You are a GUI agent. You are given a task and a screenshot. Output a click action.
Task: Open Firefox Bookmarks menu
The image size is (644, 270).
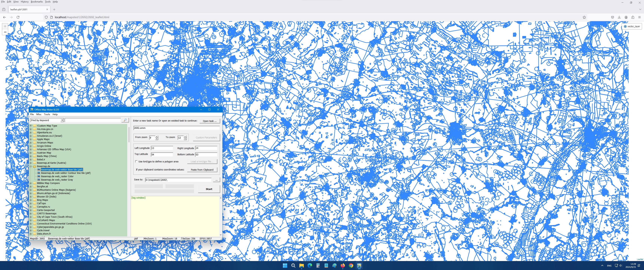click(37, 1)
